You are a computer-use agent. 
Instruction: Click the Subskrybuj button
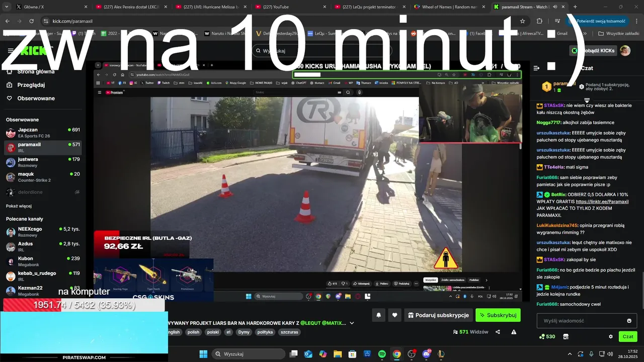pos(498,315)
